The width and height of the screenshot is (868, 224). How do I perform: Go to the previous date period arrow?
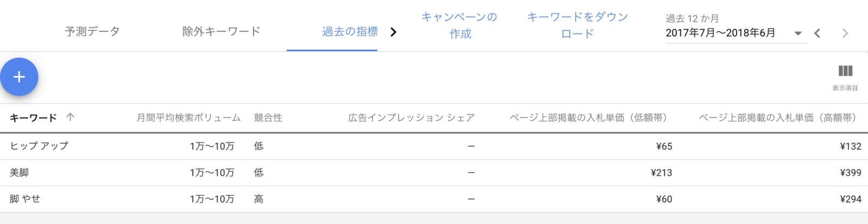point(818,33)
